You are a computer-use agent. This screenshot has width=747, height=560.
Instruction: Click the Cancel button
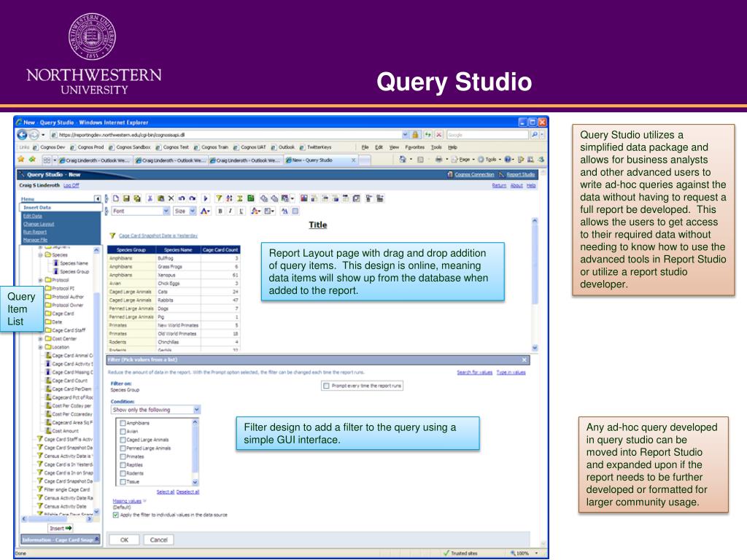click(158, 540)
